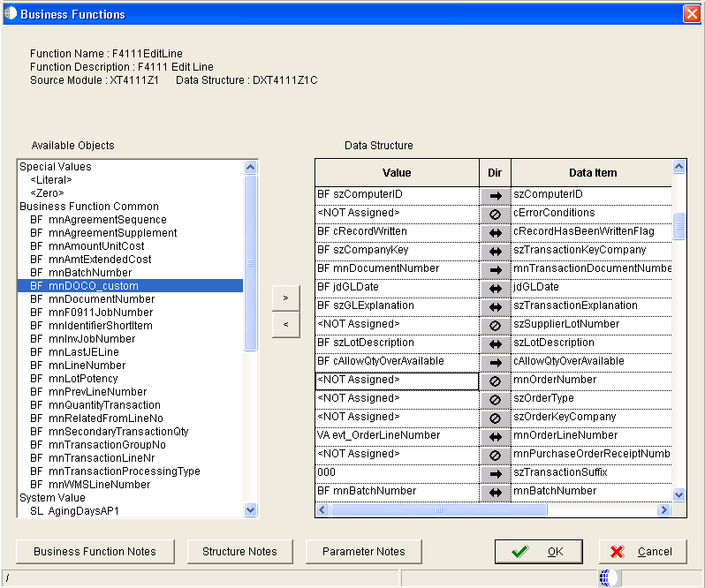The width and height of the screenshot is (705, 588).
Task: Assign selected object with > button
Action: coord(285,298)
